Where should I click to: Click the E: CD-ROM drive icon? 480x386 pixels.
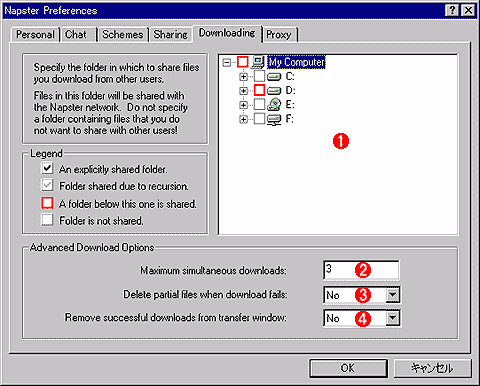(x=274, y=105)
